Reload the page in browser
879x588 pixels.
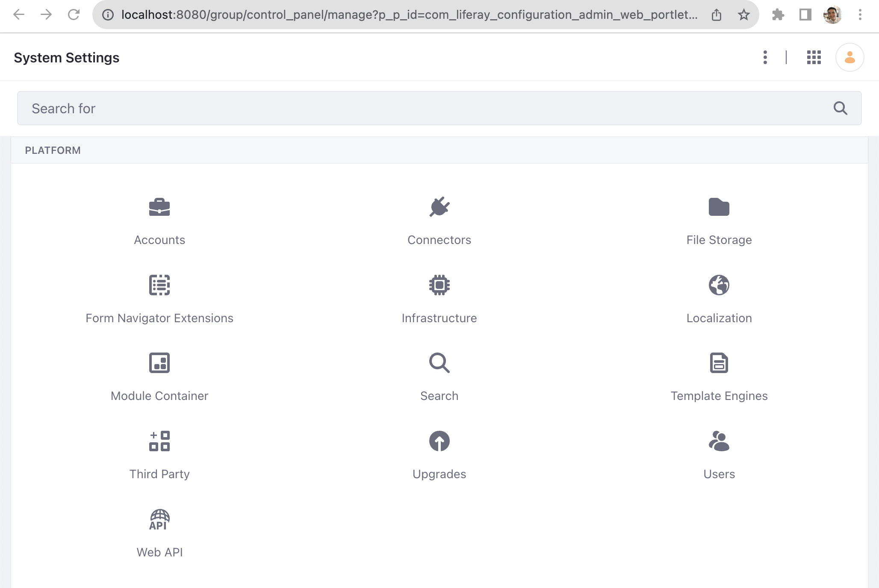point(74,15)
